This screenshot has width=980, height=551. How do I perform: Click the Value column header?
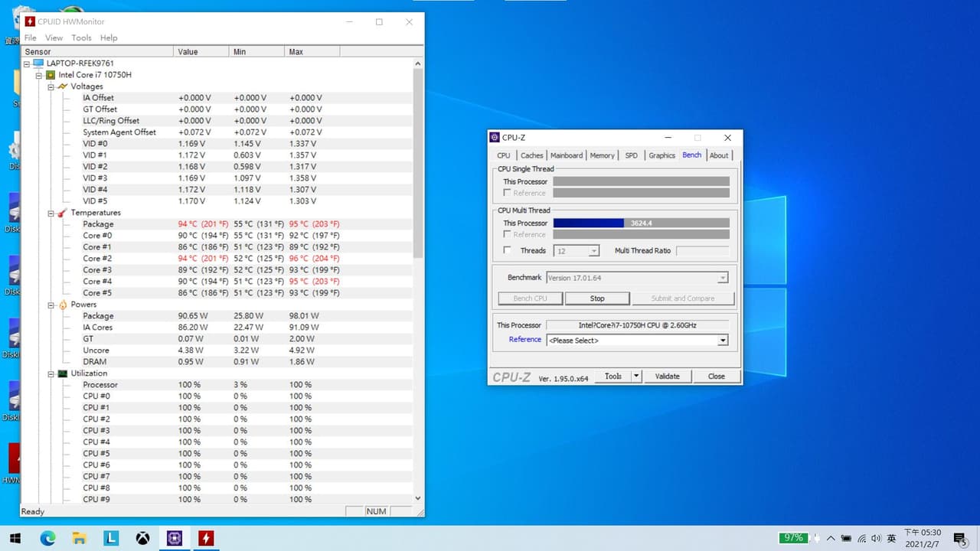pyautogui.click(x=202, y=52)
